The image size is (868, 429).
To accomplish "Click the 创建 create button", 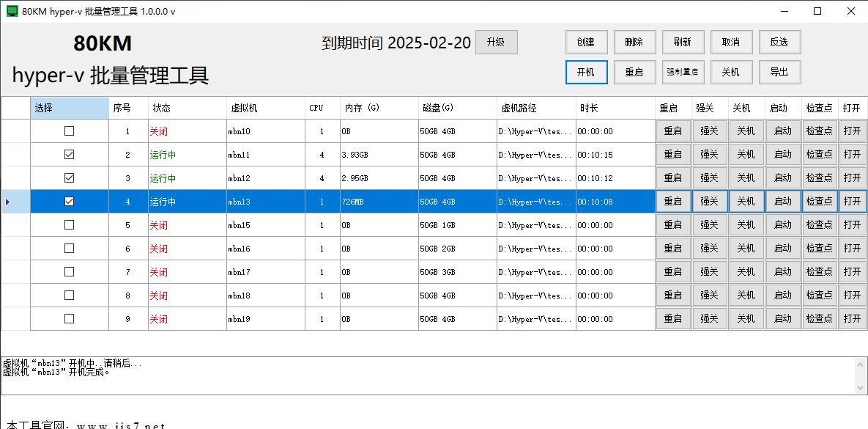I will (586, 42).
